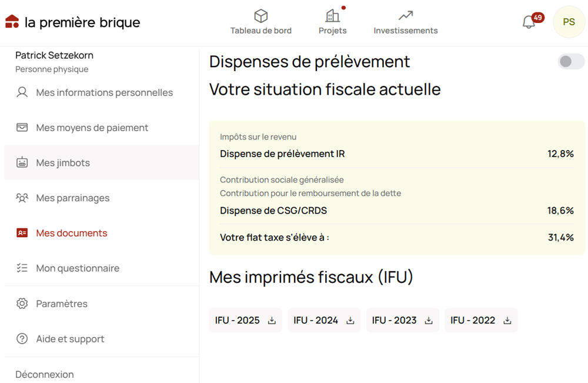This screenshot has width=588, height=383.
Task: Download IFU 2022 via its download icon
Action: 507,321
